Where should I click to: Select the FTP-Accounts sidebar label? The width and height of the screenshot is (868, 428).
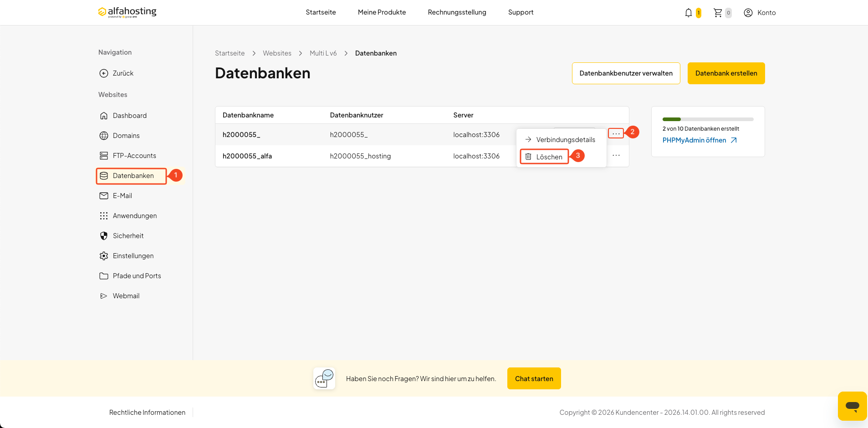click(x=134, y=156)
